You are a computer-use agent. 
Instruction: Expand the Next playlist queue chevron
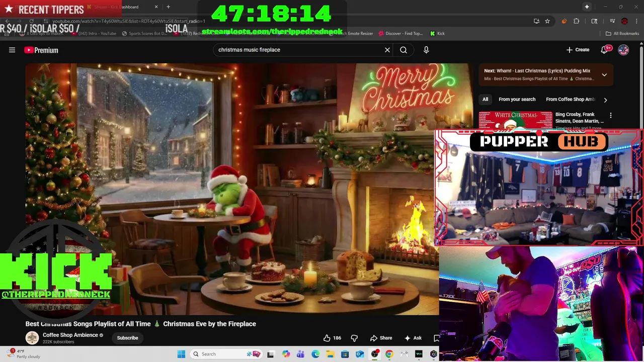tap(604, 75)
